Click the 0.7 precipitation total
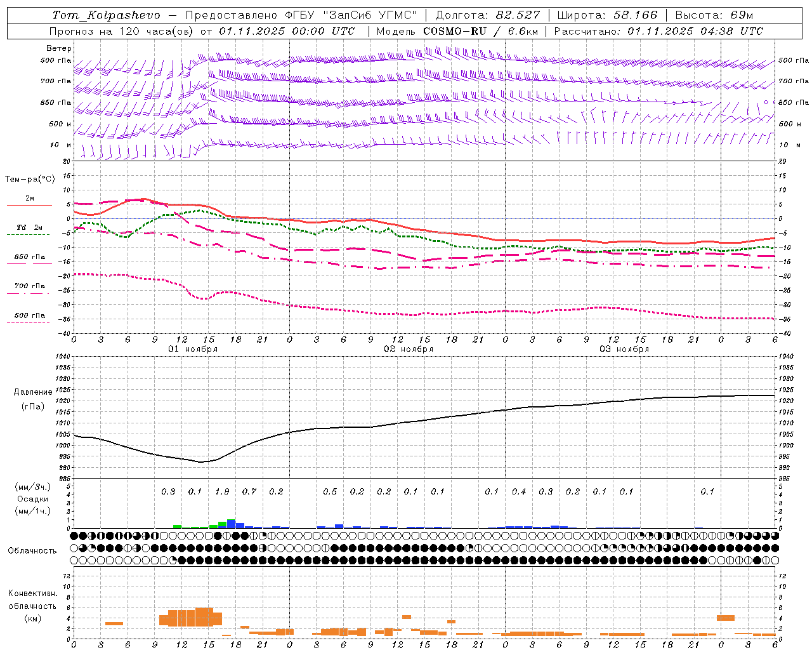Screen dimensions: 812x650 click(249, 492)
